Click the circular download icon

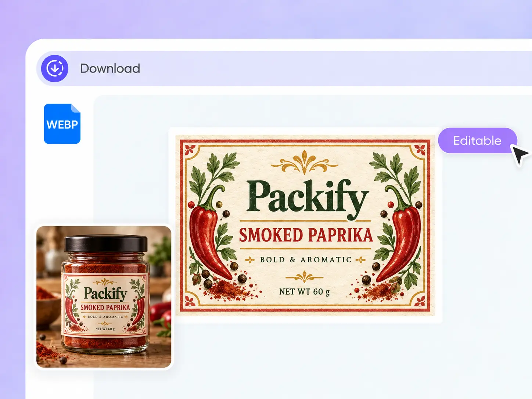tap(55, 68)
